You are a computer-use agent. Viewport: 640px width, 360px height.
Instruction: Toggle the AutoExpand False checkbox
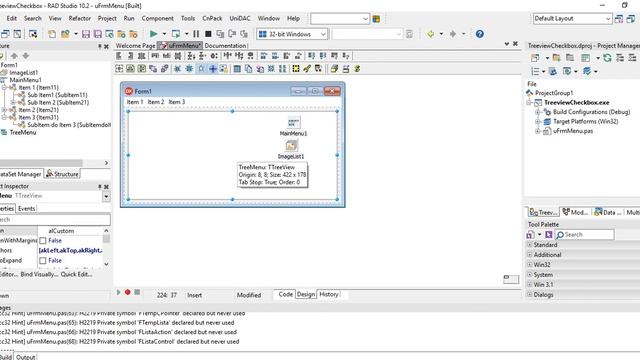43,260
